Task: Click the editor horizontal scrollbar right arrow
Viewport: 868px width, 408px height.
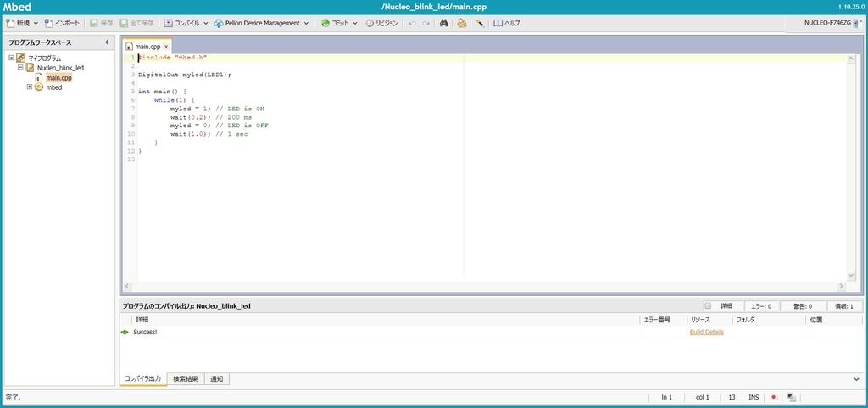Action: tap(842, 286)
